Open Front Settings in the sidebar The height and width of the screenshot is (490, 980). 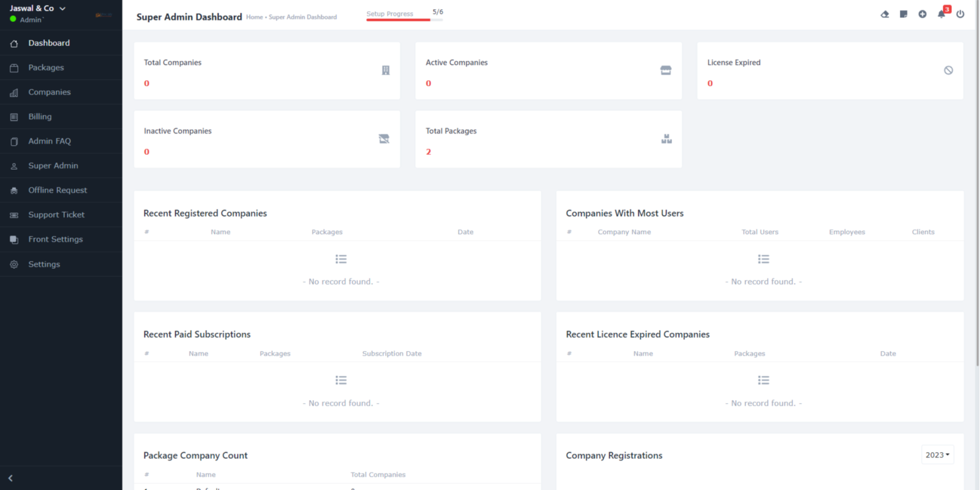pos(55,239)
